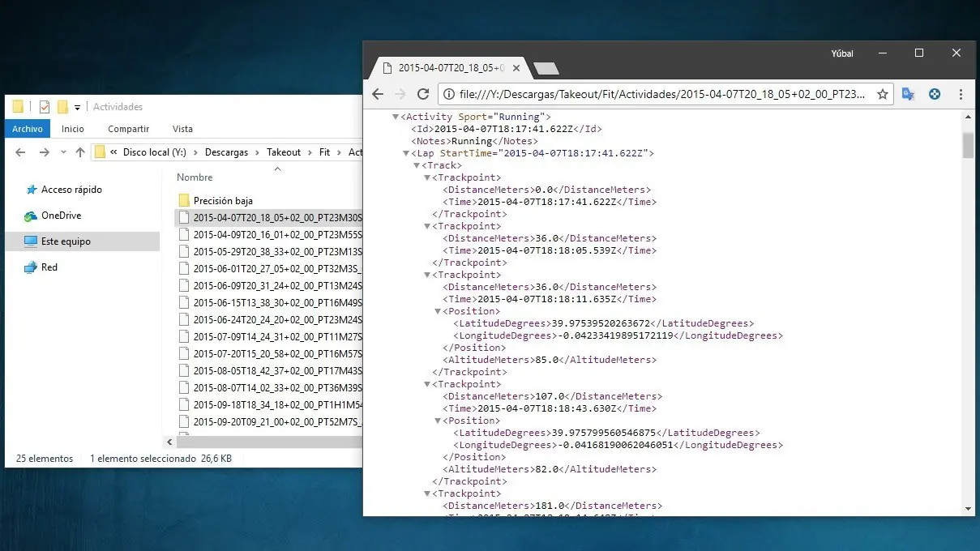Sort files by the Nombre column header
The width and height of the screenshot is (980, 551).
[x=195, y=177]
